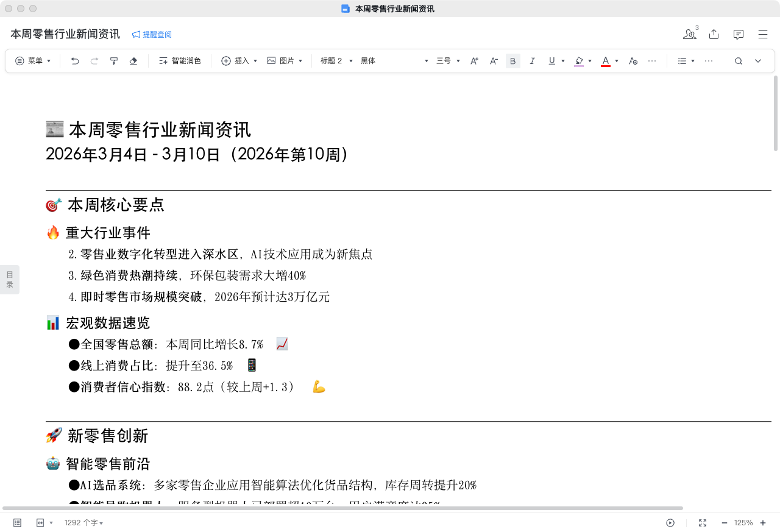Viewport: 780px width, 532px height.
Task: Click the share icon at top right
Action: (x=714, y=35)
